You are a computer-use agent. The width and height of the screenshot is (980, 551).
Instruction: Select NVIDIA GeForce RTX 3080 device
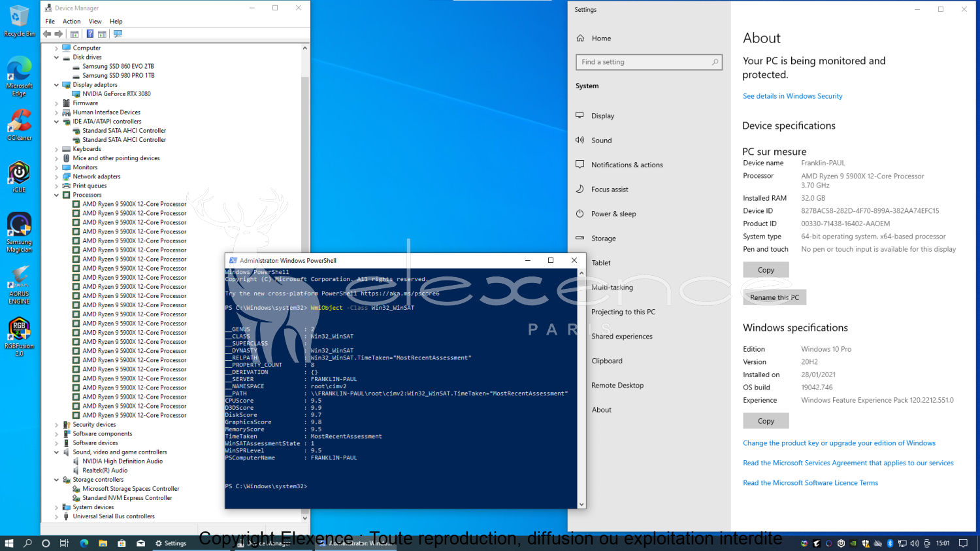pos(116,94)
